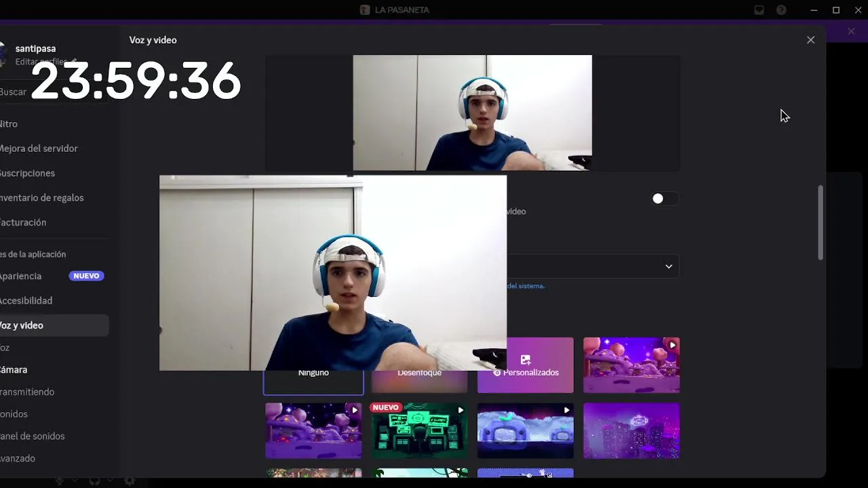Image resolution: width=868 pixels, height=488 pixels.
Task: Click play icon on green NUEVO background
Action: (x=460, y=410)
